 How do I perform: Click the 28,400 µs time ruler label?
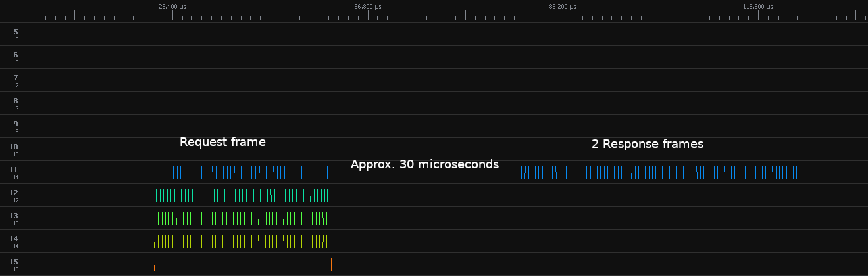pos(172,7)
